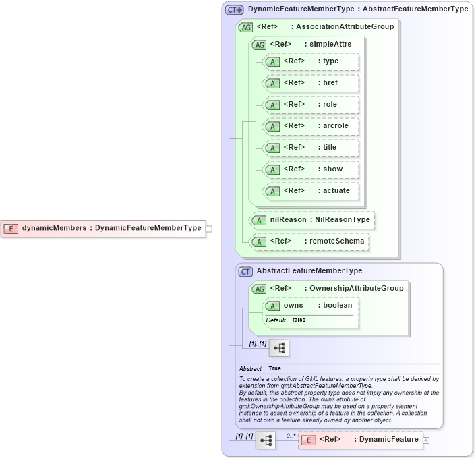Select the 'owns : boolean' attribute text
The image size is (476, 458).
tap(318, 305)
